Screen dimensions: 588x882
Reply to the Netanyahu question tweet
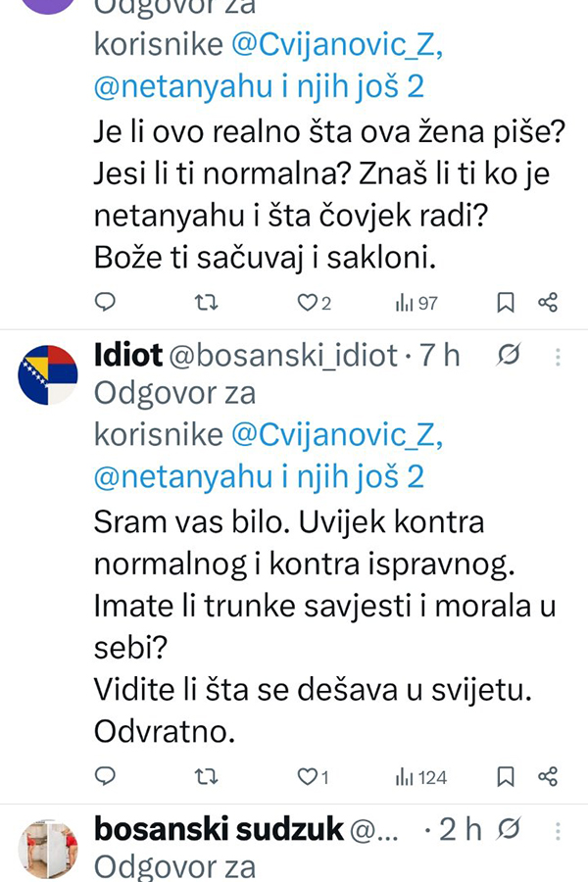[106, 303]
